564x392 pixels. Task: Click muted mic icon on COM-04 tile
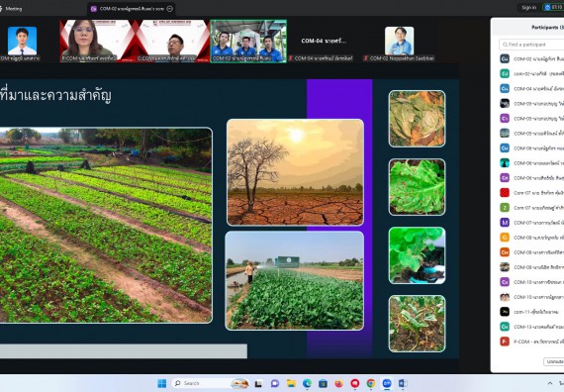click(x=291, y=58)
